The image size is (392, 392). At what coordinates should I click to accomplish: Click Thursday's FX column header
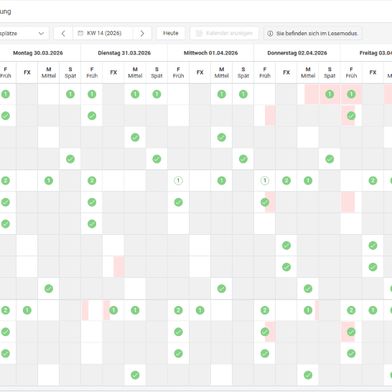(x=286, y=72)
